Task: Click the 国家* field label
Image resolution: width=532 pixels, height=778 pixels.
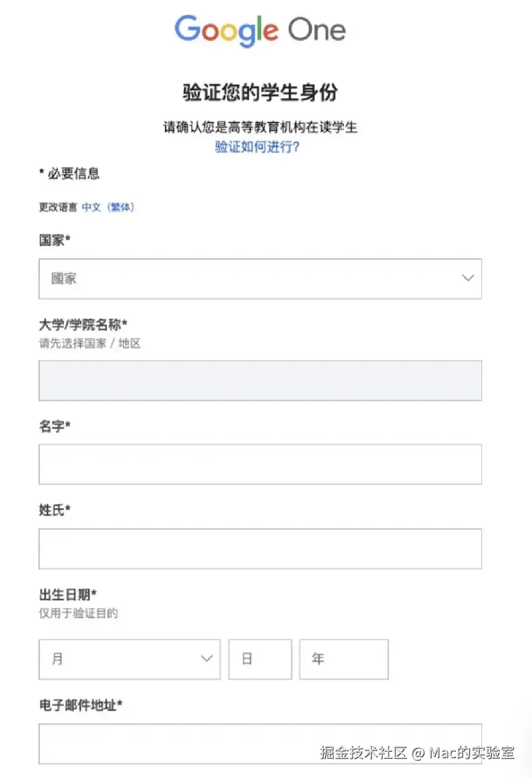Action: (x=54, y=240)
